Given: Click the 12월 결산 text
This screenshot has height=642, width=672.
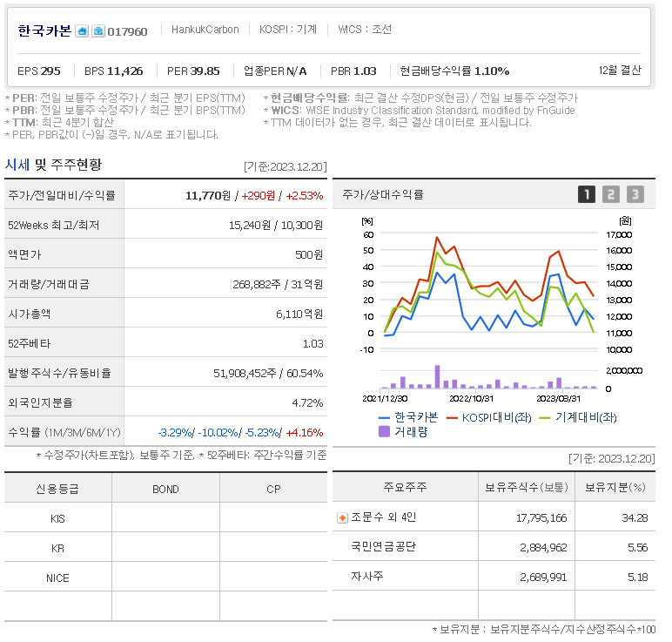Looking at the screenshot, I should [x=620, y=71].
